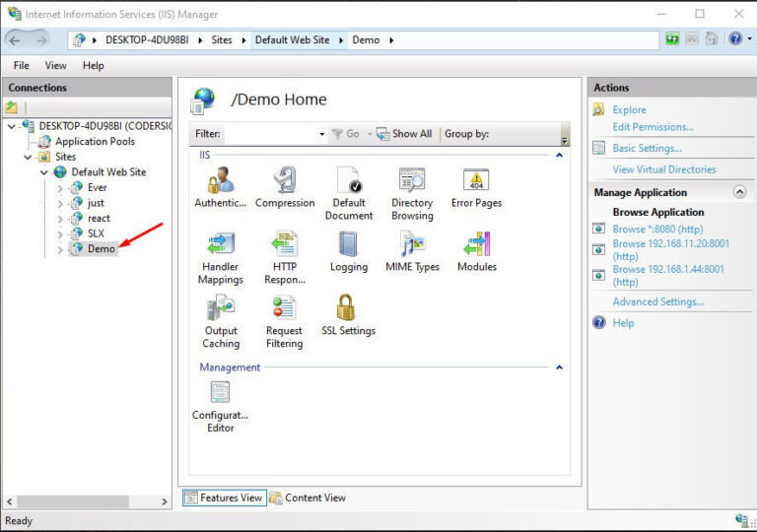The height and width of the screenshot is (532, 757).
Task: Open the Request Filtering feature
Action: [x=284, y=321]
